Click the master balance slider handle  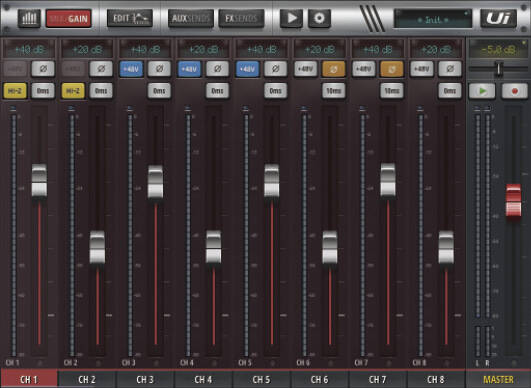coord(498,69)
